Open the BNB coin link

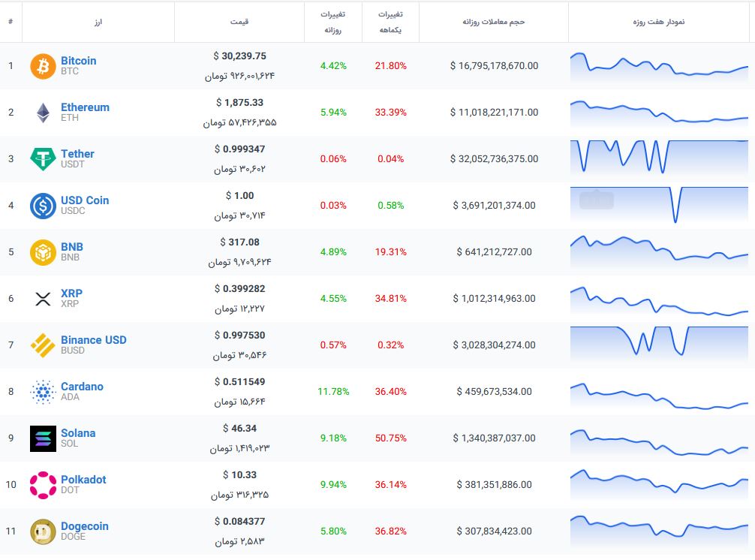(x=72, y=247)
